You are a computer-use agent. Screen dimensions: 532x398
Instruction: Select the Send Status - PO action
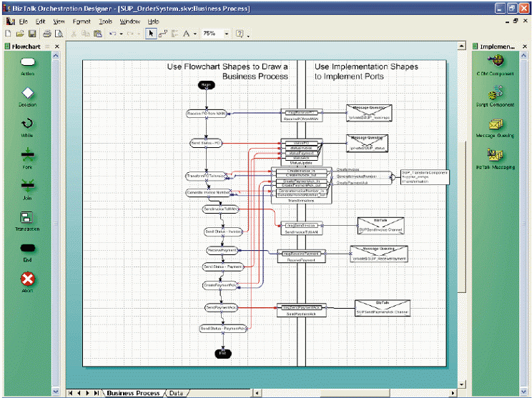click(206, 143)
